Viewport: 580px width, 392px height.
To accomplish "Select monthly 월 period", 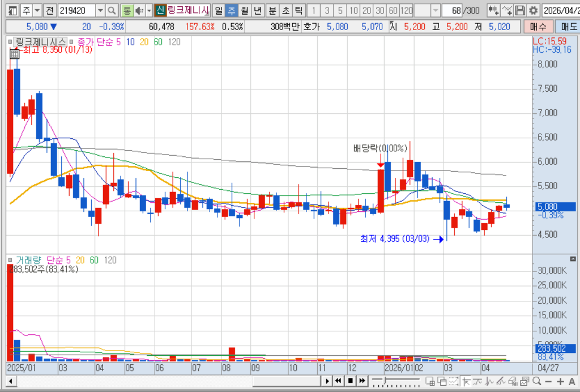I will pyautogui.click(x=245, y=10).
